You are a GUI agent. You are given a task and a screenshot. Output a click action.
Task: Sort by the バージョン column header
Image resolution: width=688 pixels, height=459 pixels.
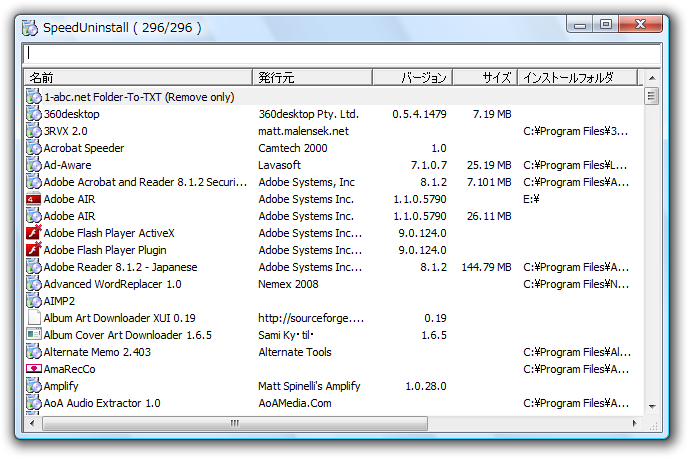[x=412, y=78]
